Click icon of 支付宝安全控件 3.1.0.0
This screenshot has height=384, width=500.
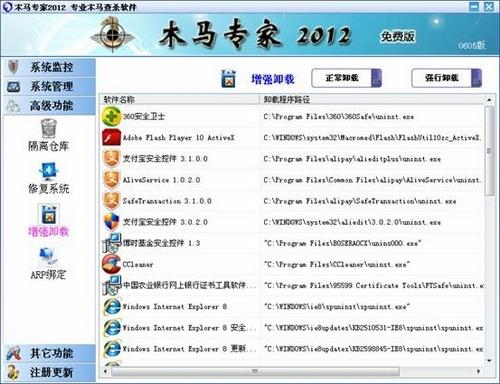[x=111, y=159]
